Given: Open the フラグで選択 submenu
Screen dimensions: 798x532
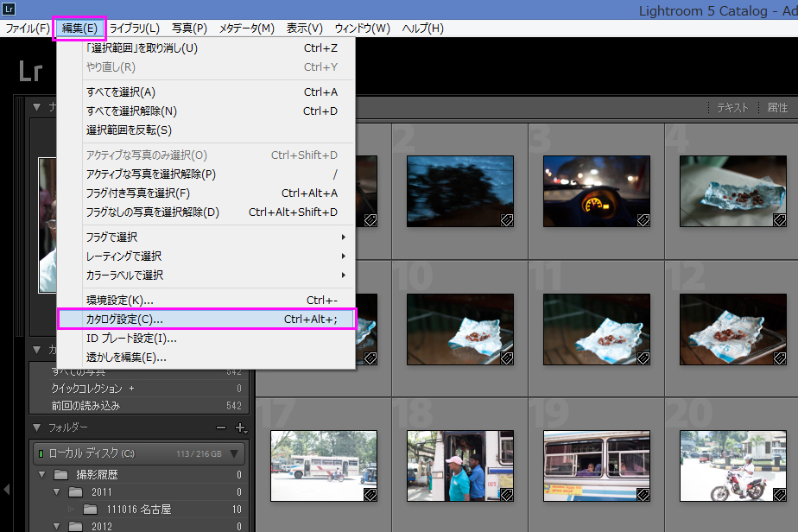Looking at the screenshot, I should coord(206,237).
